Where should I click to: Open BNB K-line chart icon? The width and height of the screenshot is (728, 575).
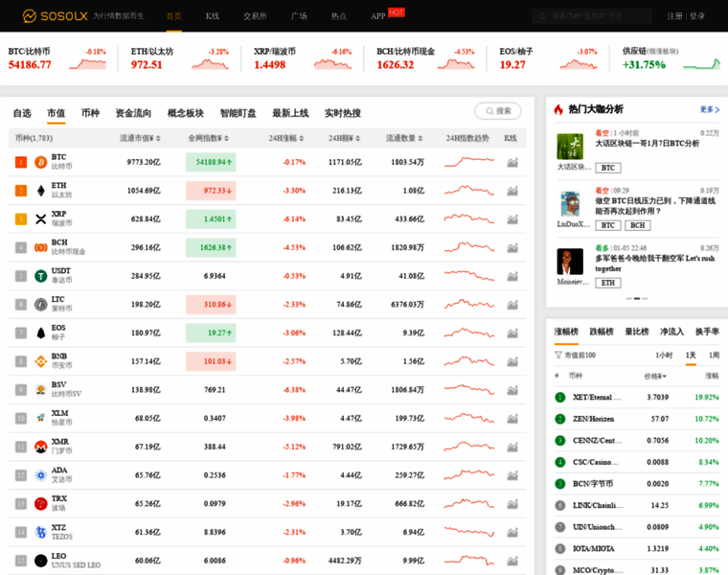click(512, 361)
